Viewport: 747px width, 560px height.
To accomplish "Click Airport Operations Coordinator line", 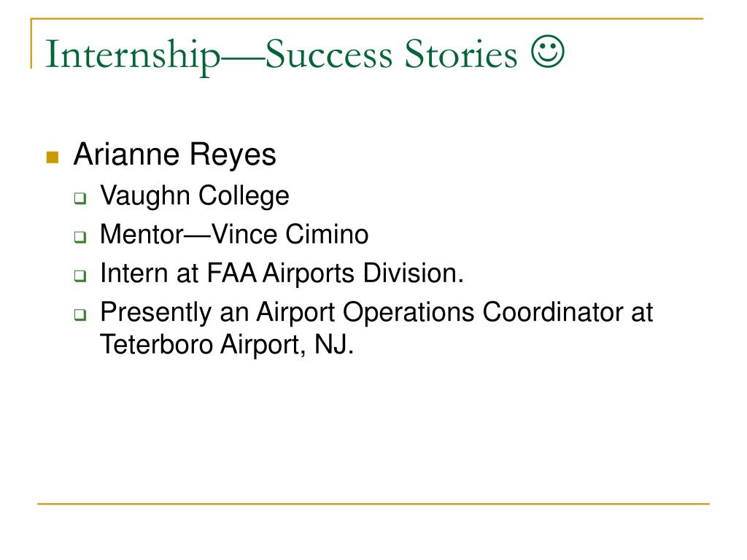I will click(x=376, y=313).
